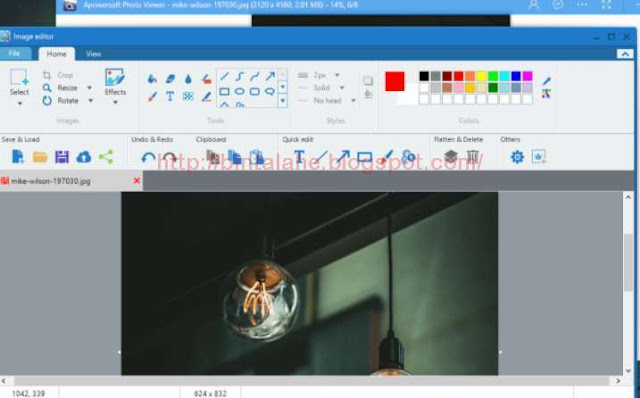The width and height of the screenshot is (640, 398).
Task: Save image with the floppy disk icon
Action: [x=62, y=157]
